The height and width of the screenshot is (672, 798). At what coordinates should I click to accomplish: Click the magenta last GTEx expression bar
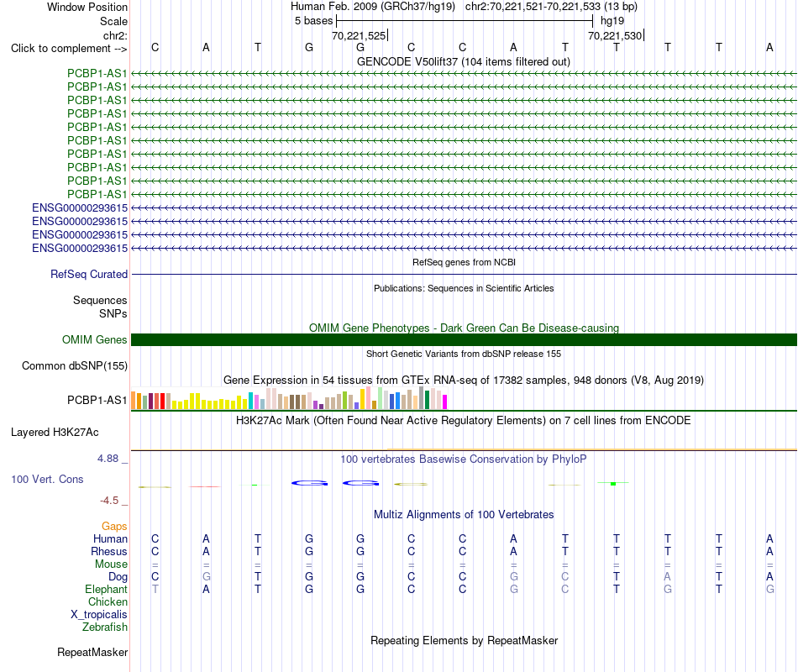click(445, 402)
